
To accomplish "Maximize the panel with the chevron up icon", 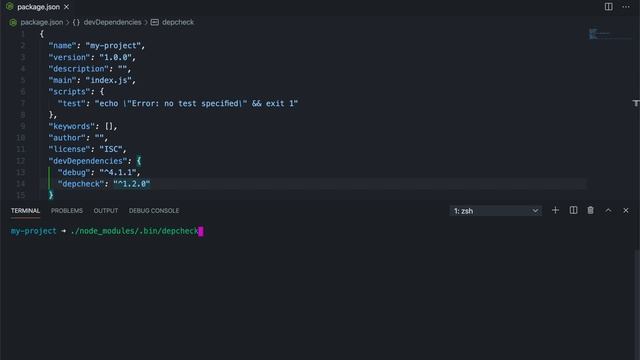I will pos(608,210).
